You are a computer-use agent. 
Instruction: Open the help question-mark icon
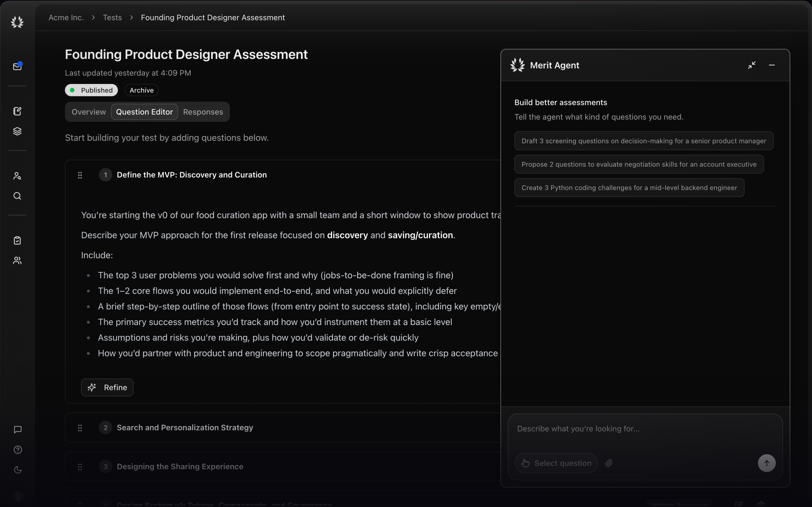17,450
